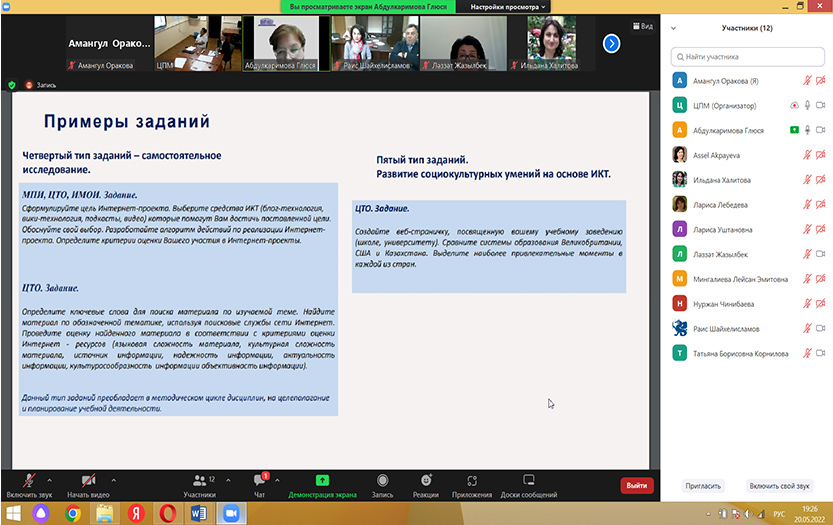The height and width of the screenshot is (525, 833).
Task: Show next video thumbnails with blue arrow
Action: coord(612,43)
